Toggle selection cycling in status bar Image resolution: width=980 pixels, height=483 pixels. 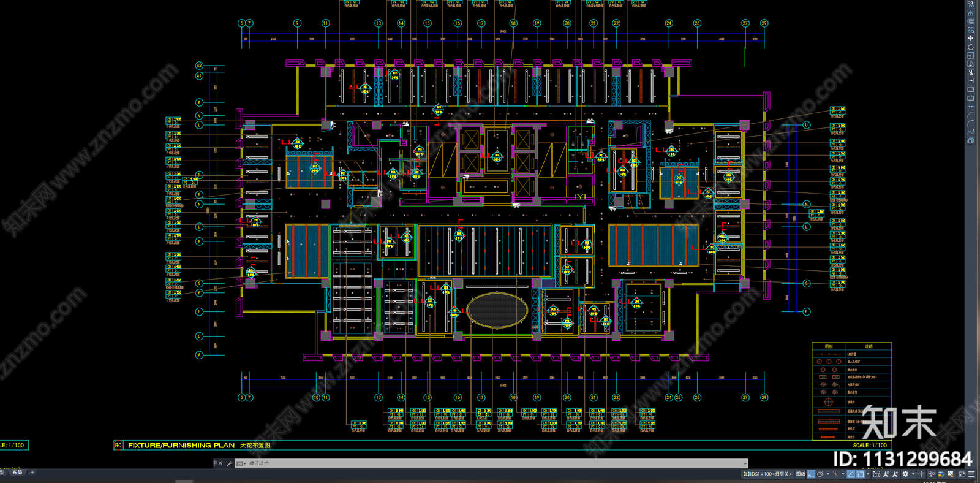[876, 474]
